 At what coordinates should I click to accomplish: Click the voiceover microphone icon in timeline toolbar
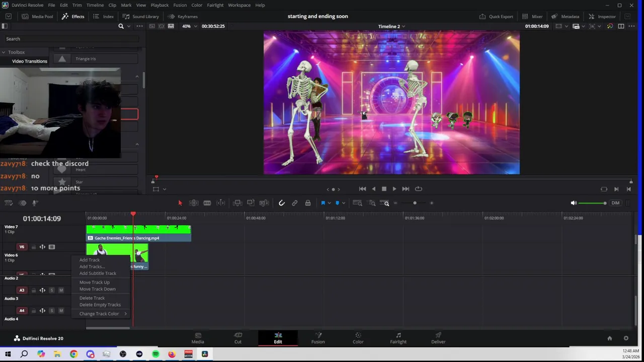tap(35, 203)
